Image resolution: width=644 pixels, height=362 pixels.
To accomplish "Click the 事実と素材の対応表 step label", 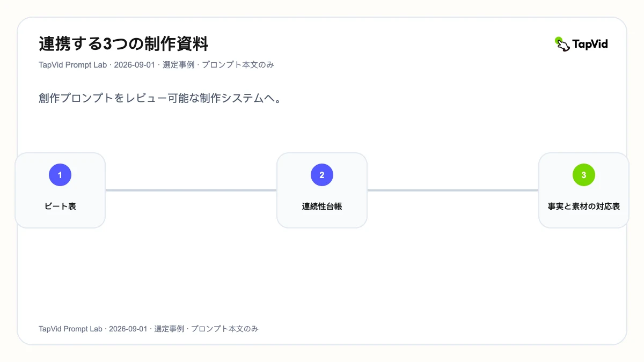I will click(584, 206).
